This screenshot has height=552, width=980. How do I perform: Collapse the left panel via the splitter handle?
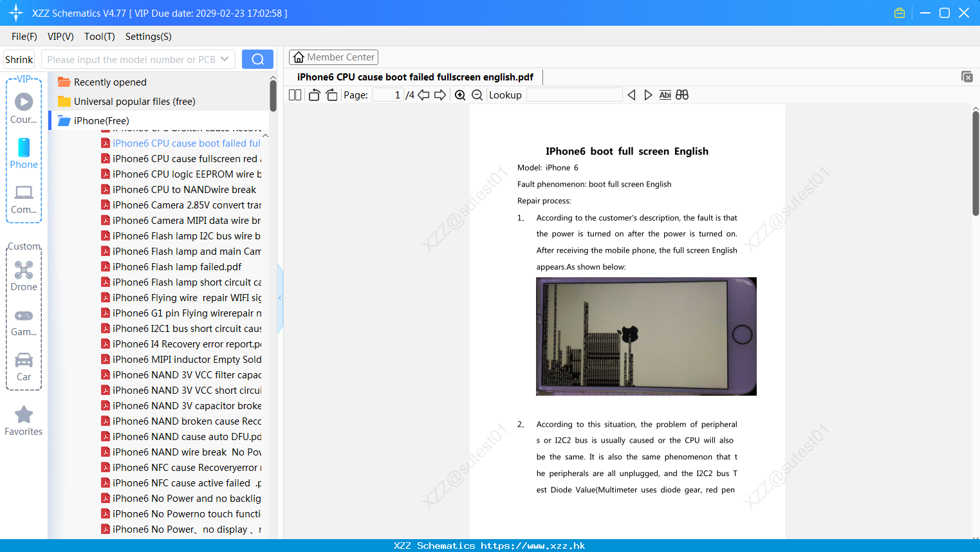tap(280, 298)
